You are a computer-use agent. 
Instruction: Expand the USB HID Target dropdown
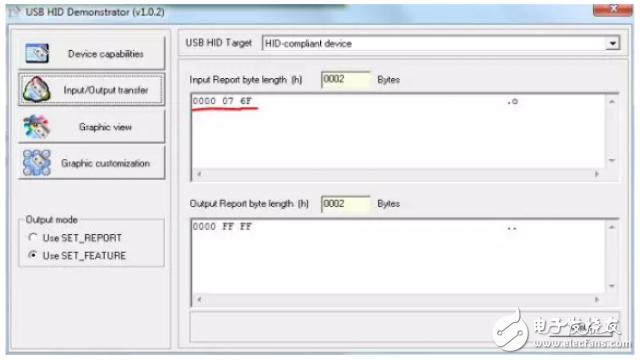[x=612, y=43]
